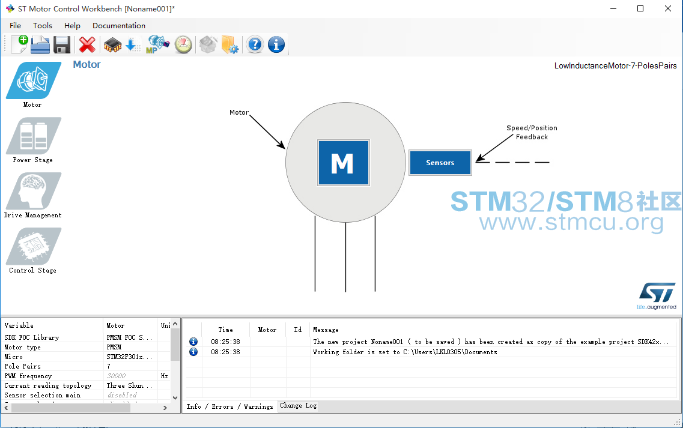
Task: Click the blue question mark help icon
Action: (255, 44)
